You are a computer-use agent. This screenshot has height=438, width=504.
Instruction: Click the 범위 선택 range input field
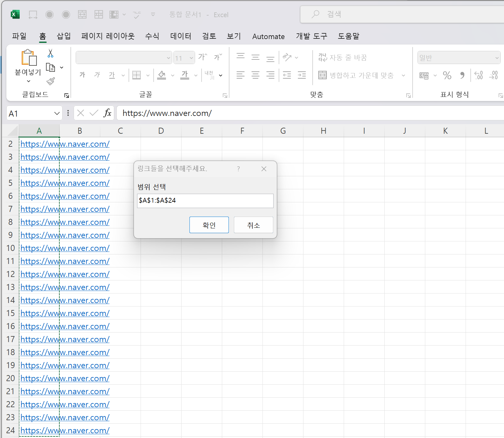click(205, 201)
